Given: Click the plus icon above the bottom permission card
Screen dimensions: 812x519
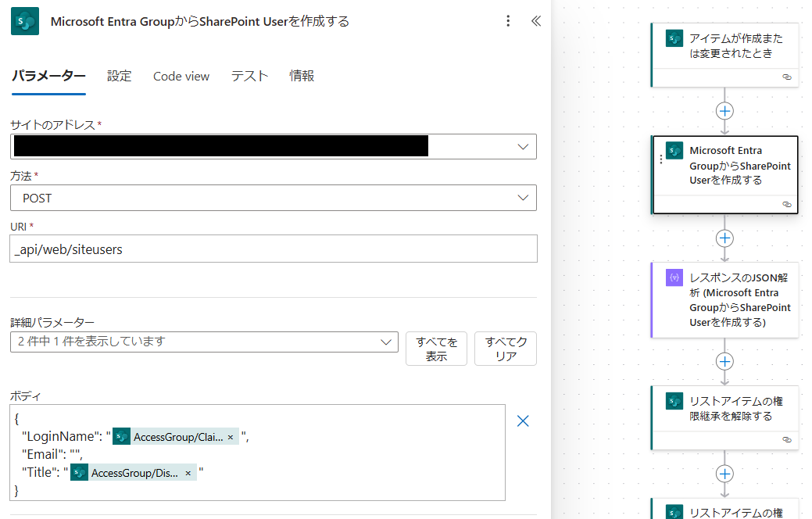Looking at the screenshot, I should pos(724,474).
